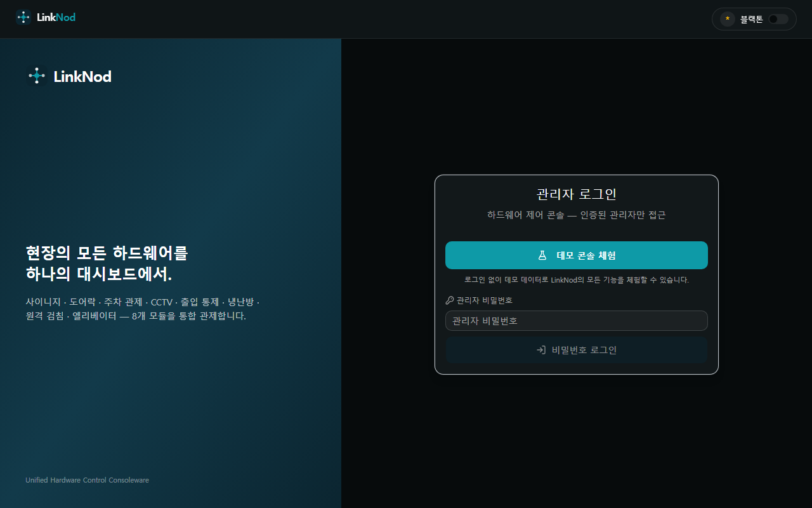The image size is (812, 508).
Task: Click the module list text starting with 사이니지
Action: (x=143, y=309)
